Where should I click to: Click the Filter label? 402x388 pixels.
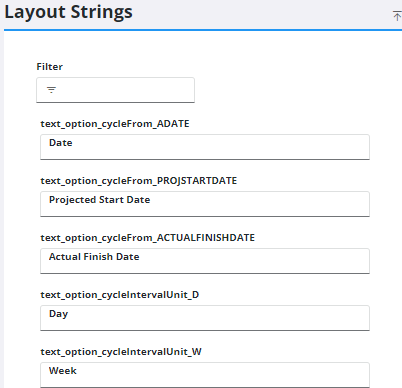click(x=49, y=67)
